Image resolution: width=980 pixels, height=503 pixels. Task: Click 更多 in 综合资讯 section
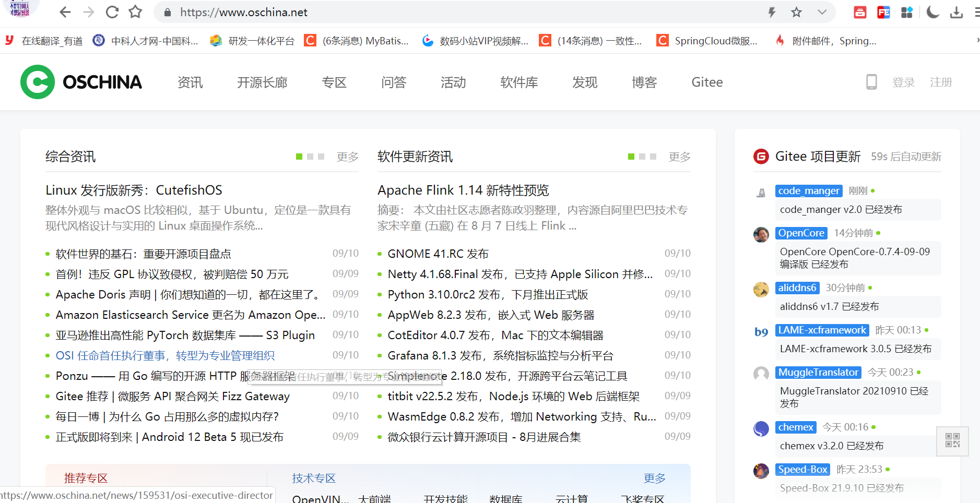pyautogui.click(x=347, y=157)
